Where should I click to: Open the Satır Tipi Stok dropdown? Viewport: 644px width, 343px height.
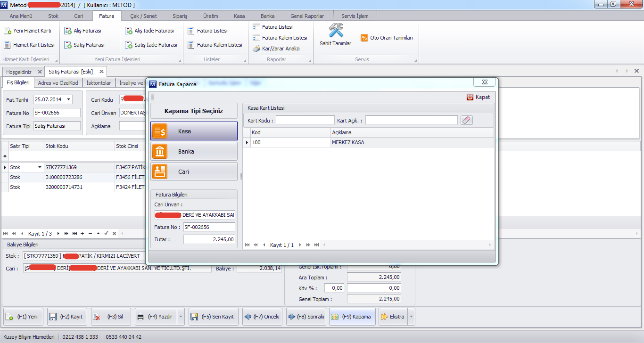[40, 168]
